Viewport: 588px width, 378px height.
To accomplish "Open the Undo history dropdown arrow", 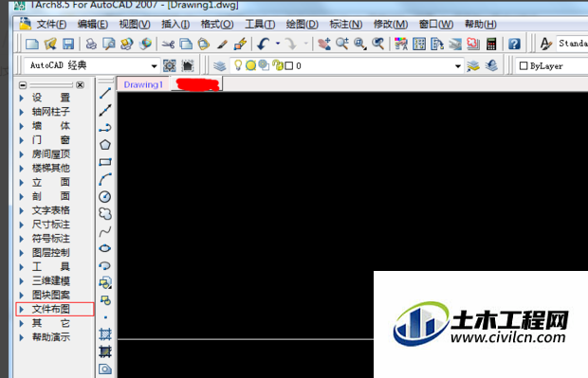I will pos(278,44).
